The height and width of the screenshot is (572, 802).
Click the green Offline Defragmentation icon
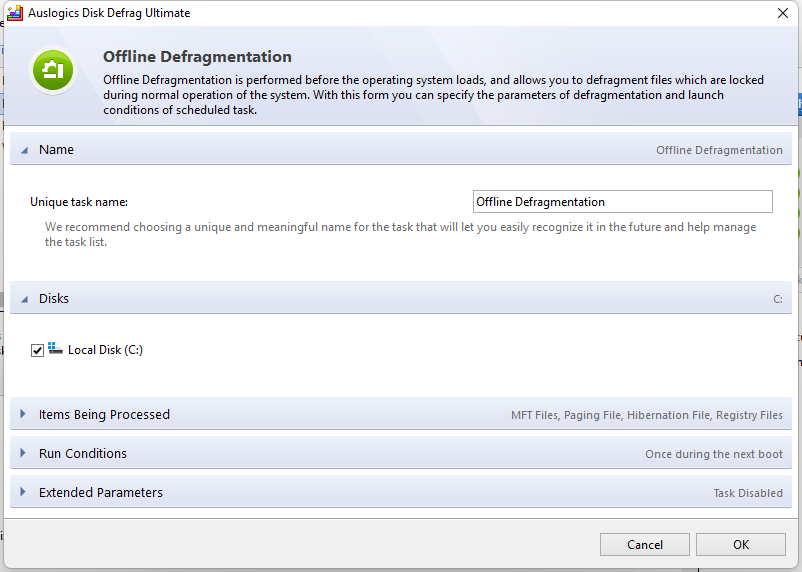click(51, 71)
